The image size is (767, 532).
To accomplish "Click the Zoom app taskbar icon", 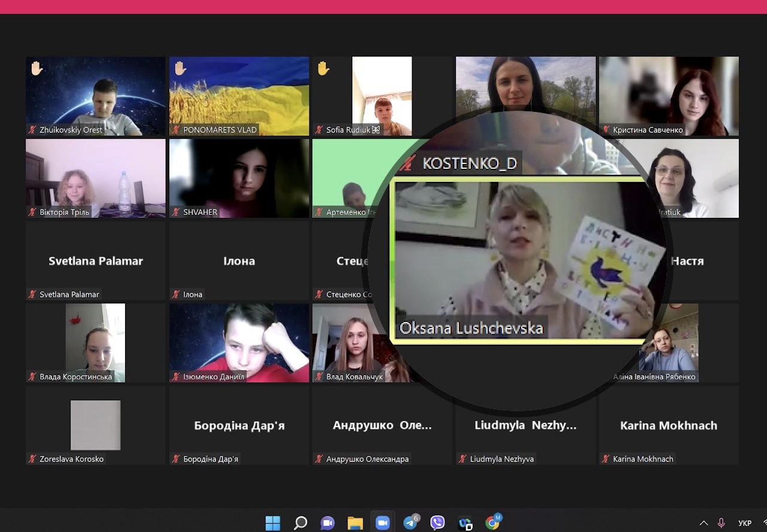I will point(383,522).
